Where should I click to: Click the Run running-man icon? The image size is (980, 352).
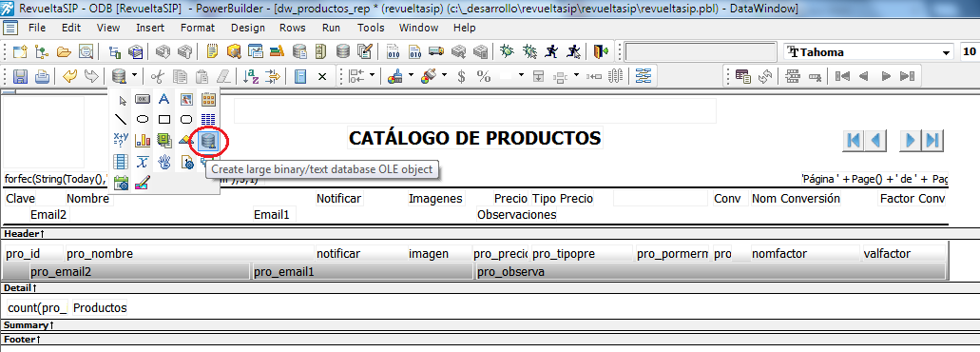tap(551, 51)
